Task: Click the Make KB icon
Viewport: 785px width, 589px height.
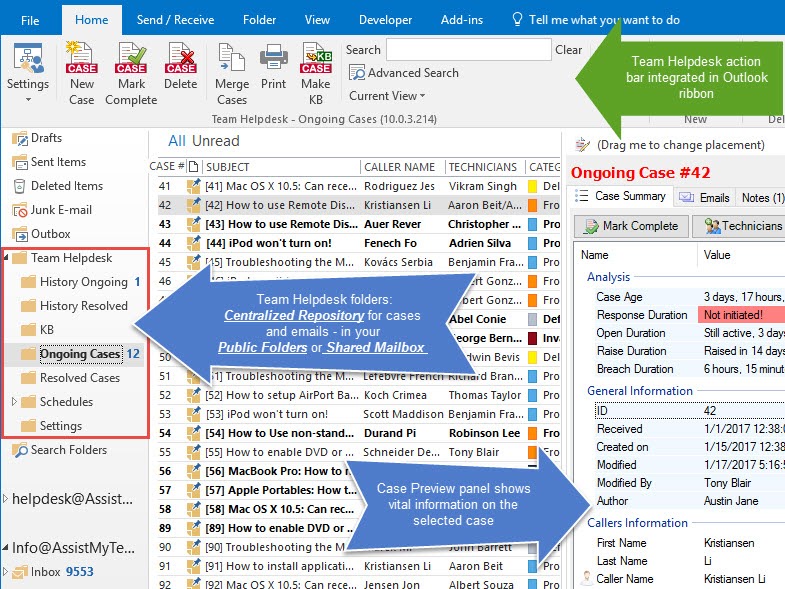Action: (x=316, y=59)
